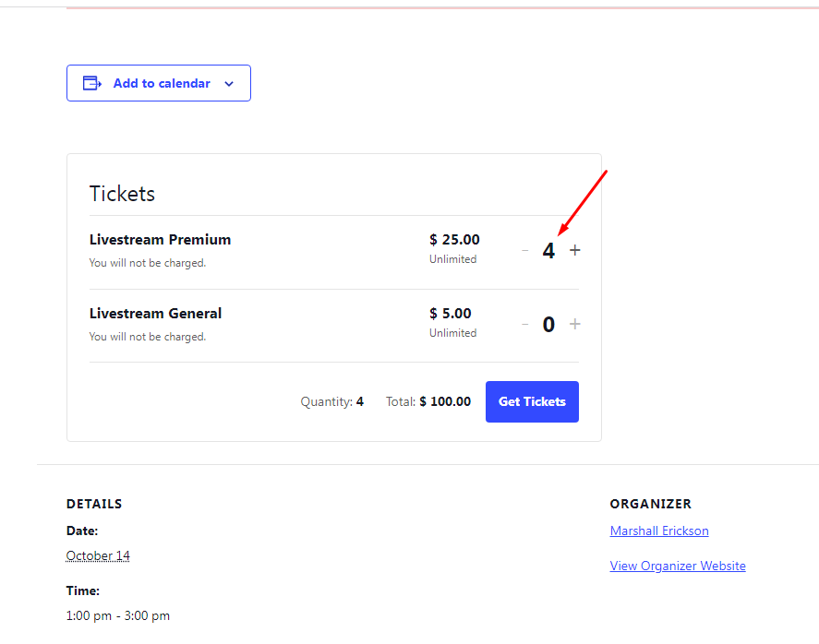Increase Livestream General ticket quantity

[574, 324]
